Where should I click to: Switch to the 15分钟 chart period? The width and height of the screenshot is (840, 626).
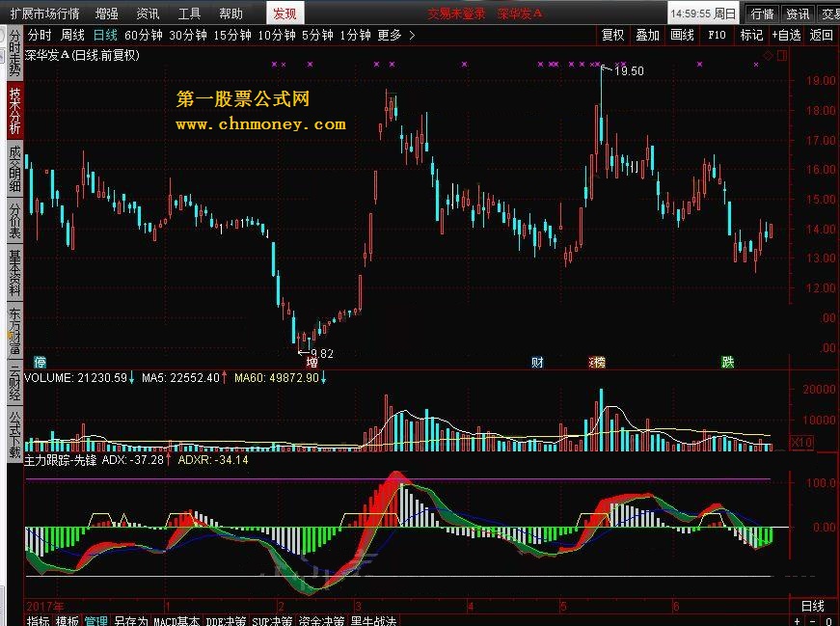point(232,36)
